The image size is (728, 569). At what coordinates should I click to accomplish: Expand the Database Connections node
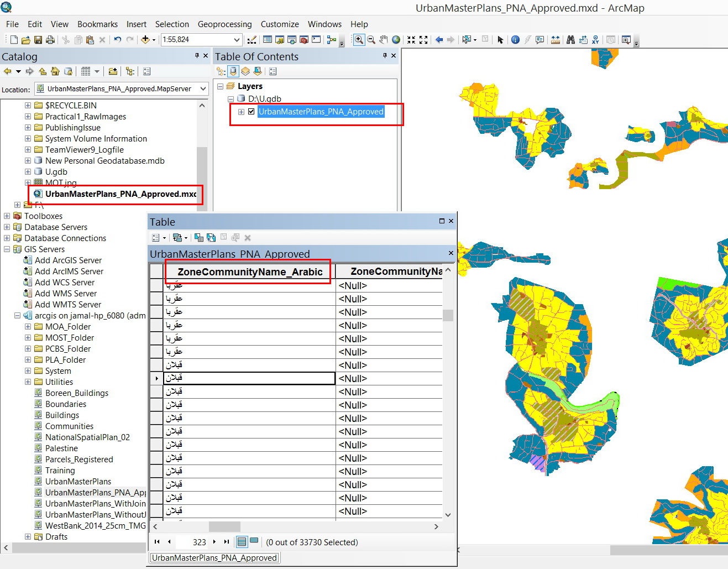click(x=7, y=238)
